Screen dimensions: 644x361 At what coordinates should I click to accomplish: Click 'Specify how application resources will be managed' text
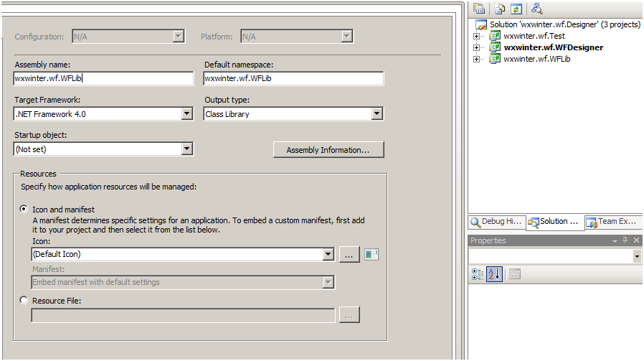[109, 187]
